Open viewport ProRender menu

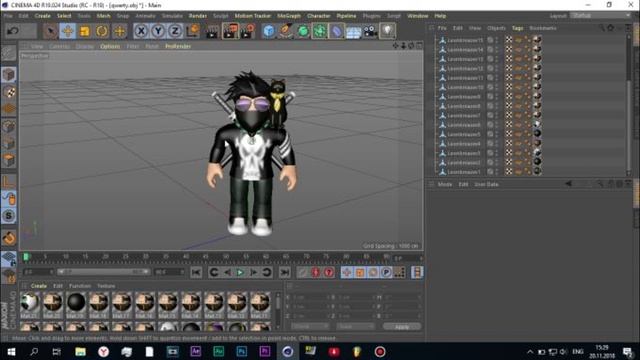click(x=178, y=47)
